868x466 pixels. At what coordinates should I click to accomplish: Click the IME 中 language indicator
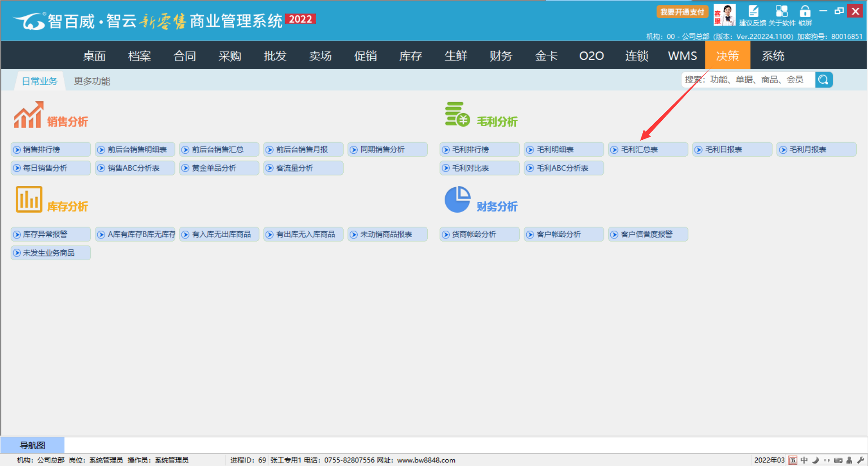[804, 460]
